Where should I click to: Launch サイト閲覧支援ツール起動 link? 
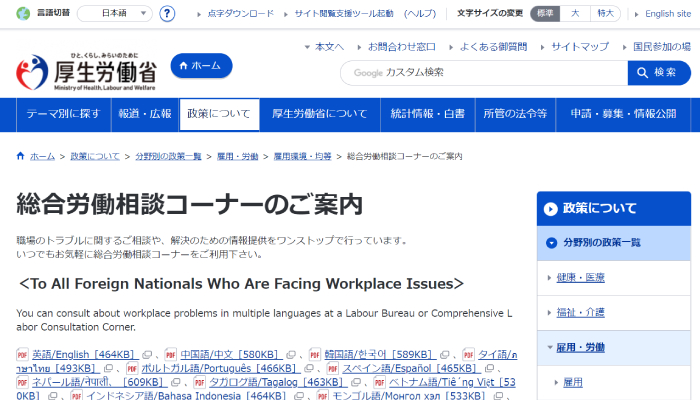click(344, 13)
